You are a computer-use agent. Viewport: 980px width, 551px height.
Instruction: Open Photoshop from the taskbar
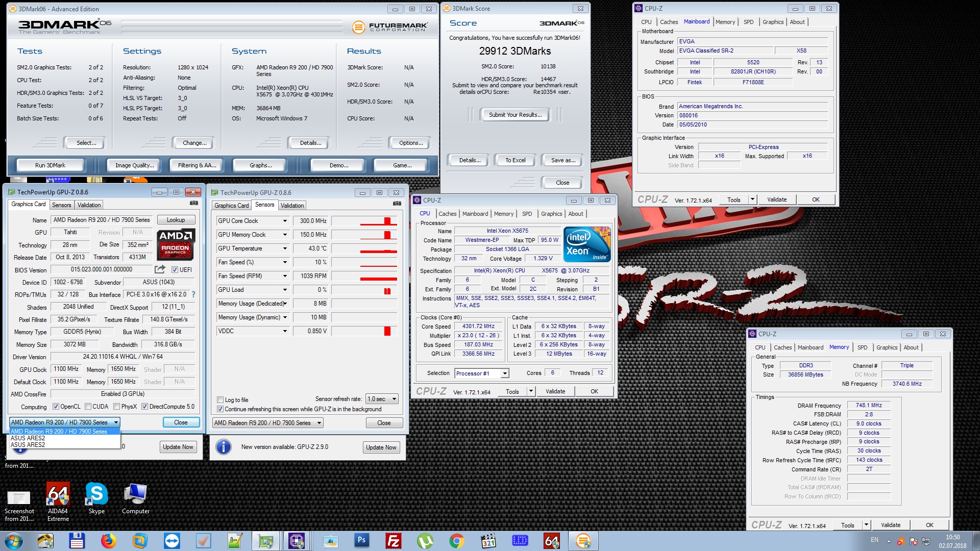pyautogui.click(x=361, y=540)
